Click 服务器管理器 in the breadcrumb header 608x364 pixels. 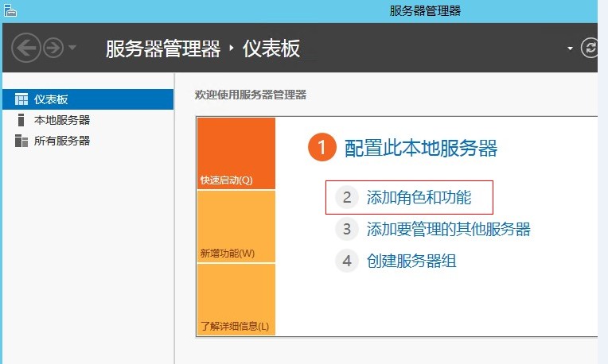163,48
